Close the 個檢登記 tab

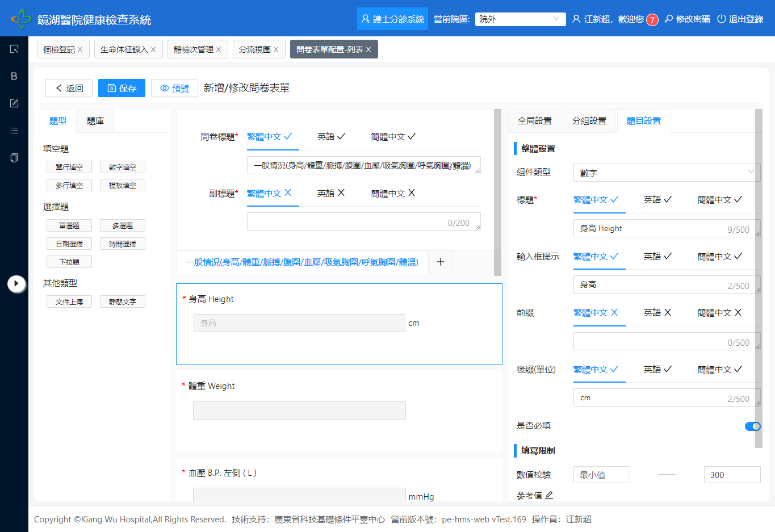pos(80,49)
